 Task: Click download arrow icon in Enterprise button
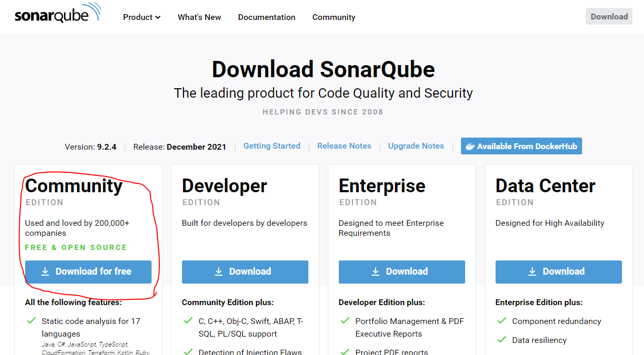tap(375, 272)
